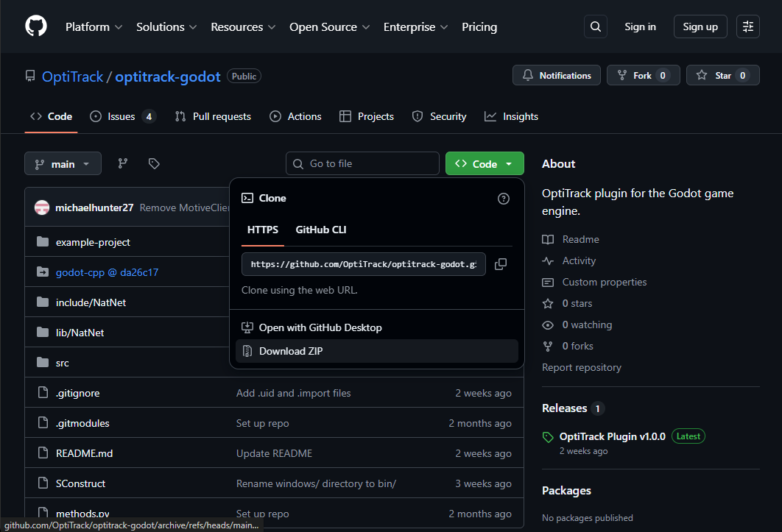Open the .gitmodules file

[82, 423]
